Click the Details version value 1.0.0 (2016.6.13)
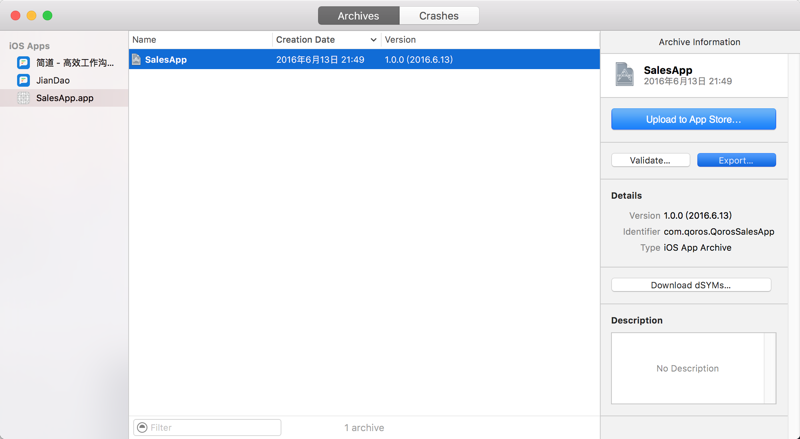Viewport: 800px width, 439px height. point(697,215)
